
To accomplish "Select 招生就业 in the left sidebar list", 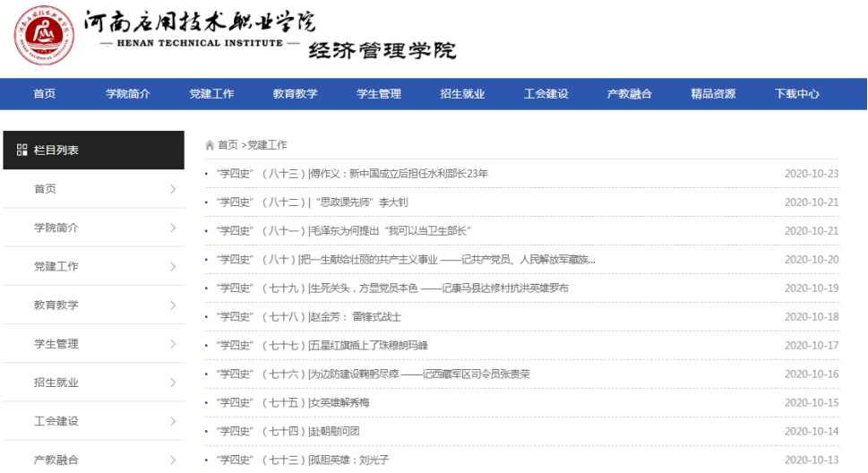I will 56,383.
